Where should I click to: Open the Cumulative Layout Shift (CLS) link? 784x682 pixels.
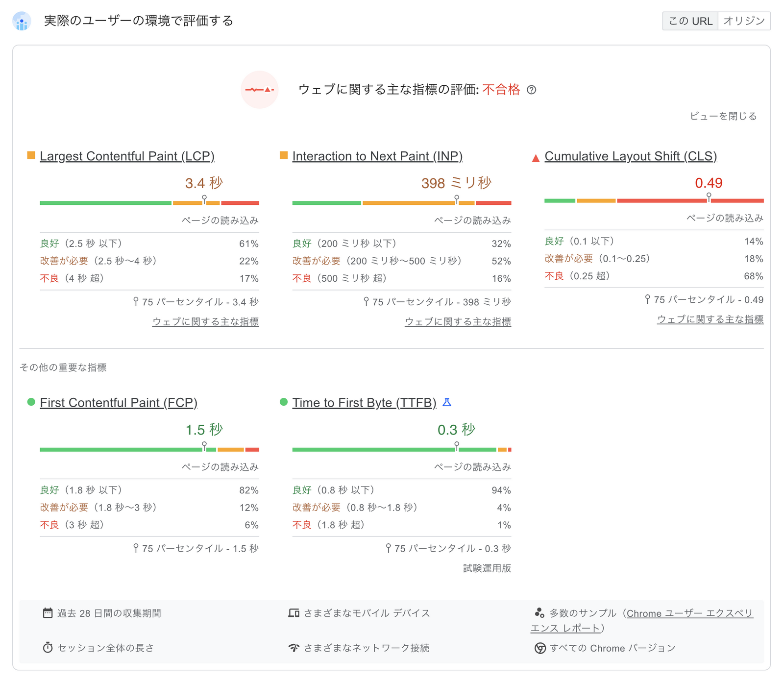click(631, 156)
